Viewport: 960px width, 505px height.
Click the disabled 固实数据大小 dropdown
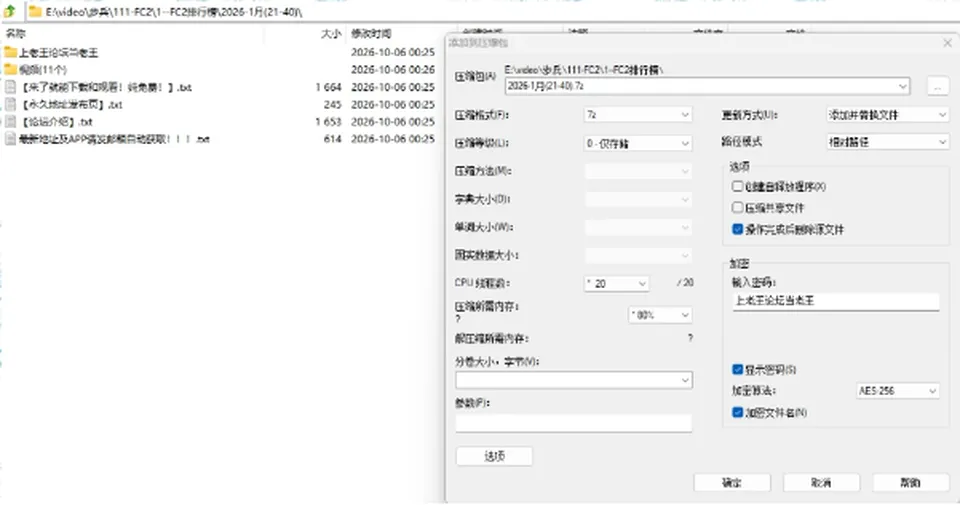pos(638,255)
